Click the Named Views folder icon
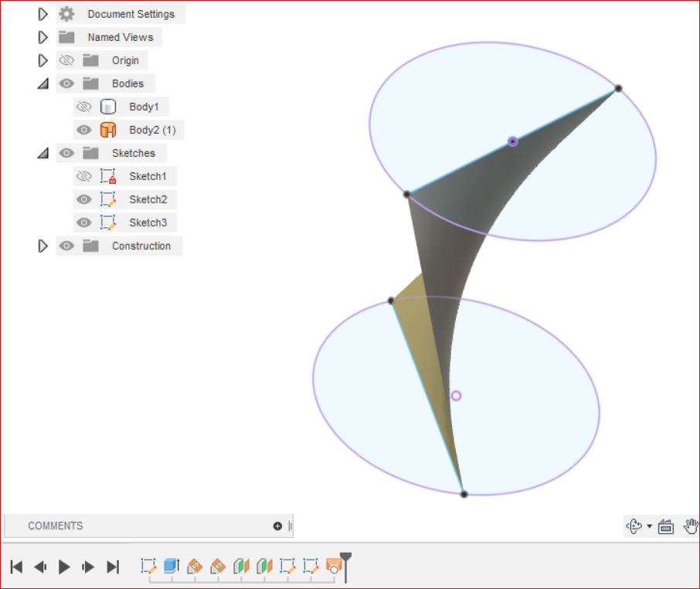 [x=66, y=37]
